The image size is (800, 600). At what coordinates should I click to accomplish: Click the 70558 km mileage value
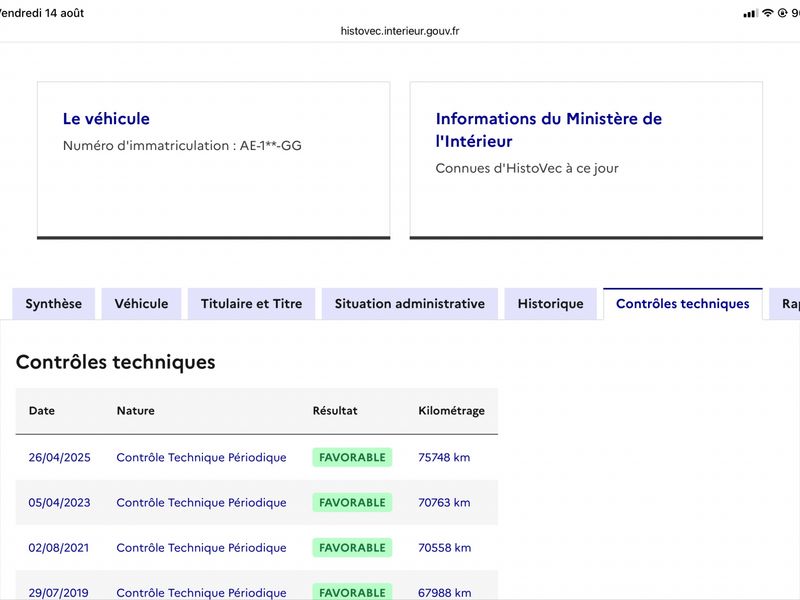444,548
